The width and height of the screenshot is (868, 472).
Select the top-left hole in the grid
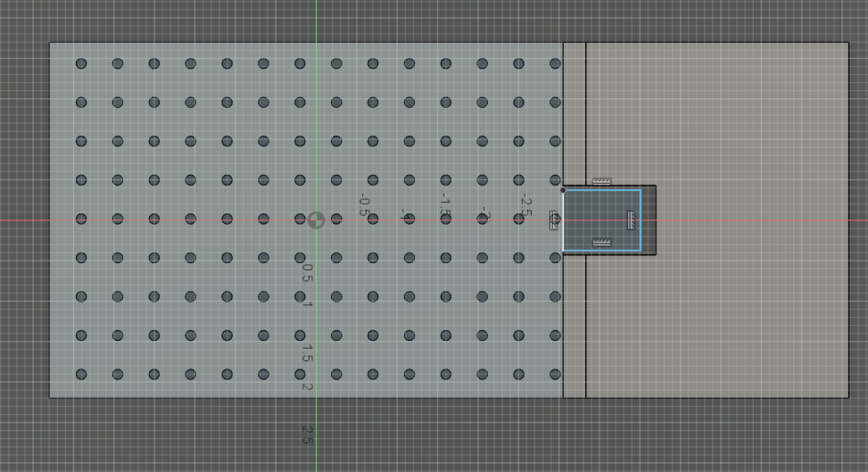(x=81, y=63)
